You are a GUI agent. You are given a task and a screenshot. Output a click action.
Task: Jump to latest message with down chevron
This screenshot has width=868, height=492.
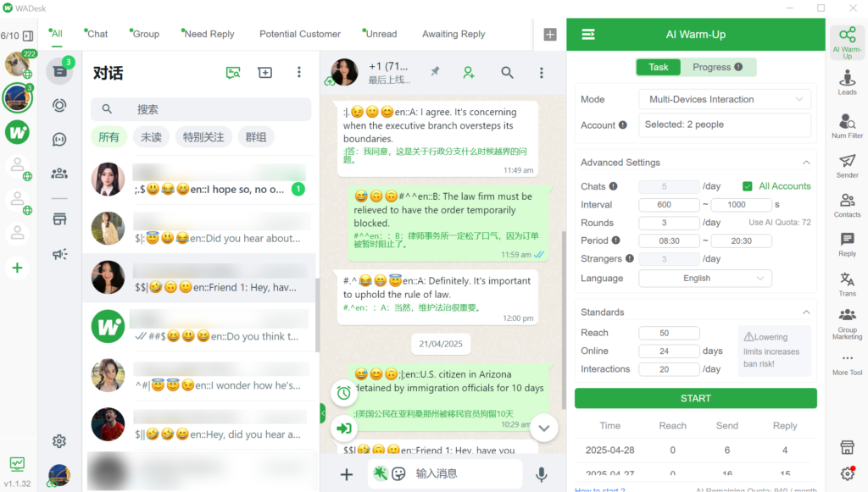pyautogui.click(x=543, y=428)
